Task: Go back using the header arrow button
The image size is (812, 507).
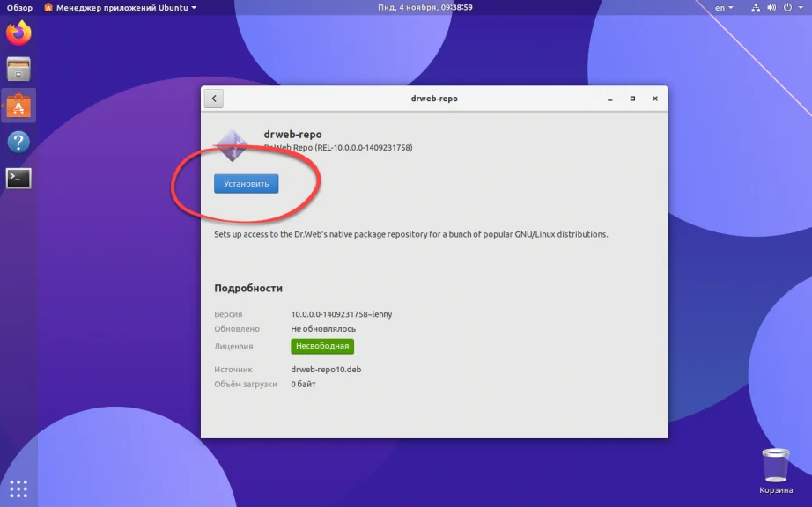Action: point(214,99)
